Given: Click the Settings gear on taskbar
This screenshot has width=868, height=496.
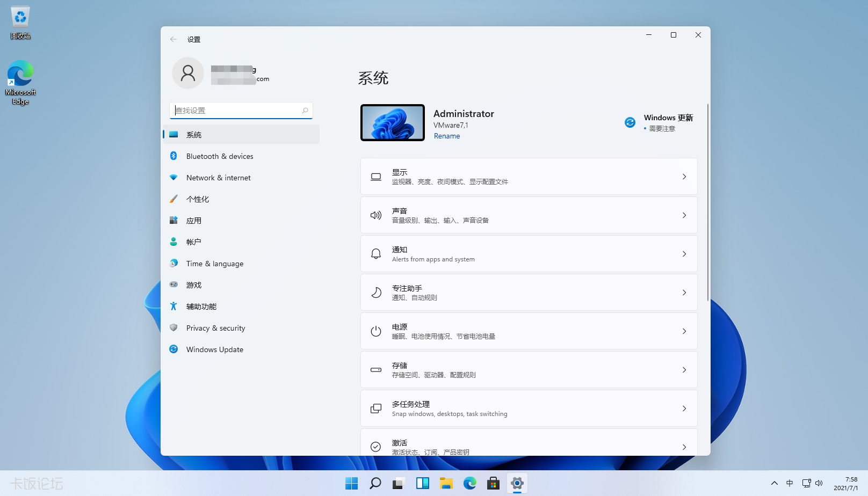Looking at the screenshot, I should tap(517, 483).
